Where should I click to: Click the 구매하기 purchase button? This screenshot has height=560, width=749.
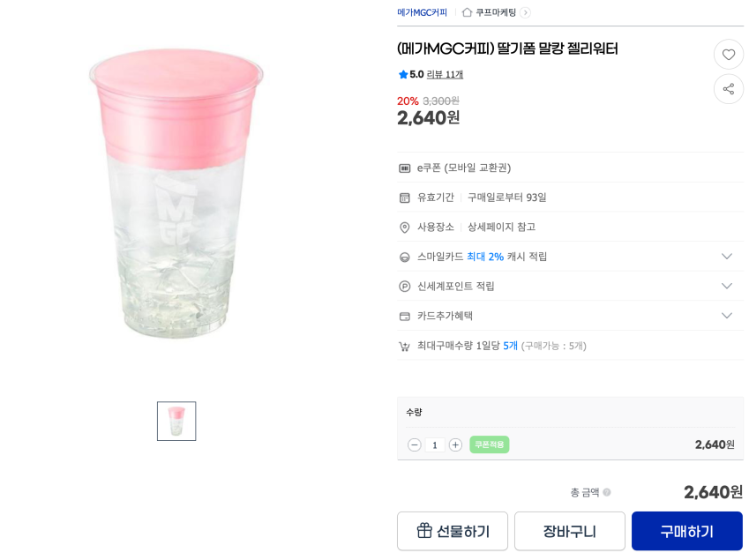click(x=686, y=531)
